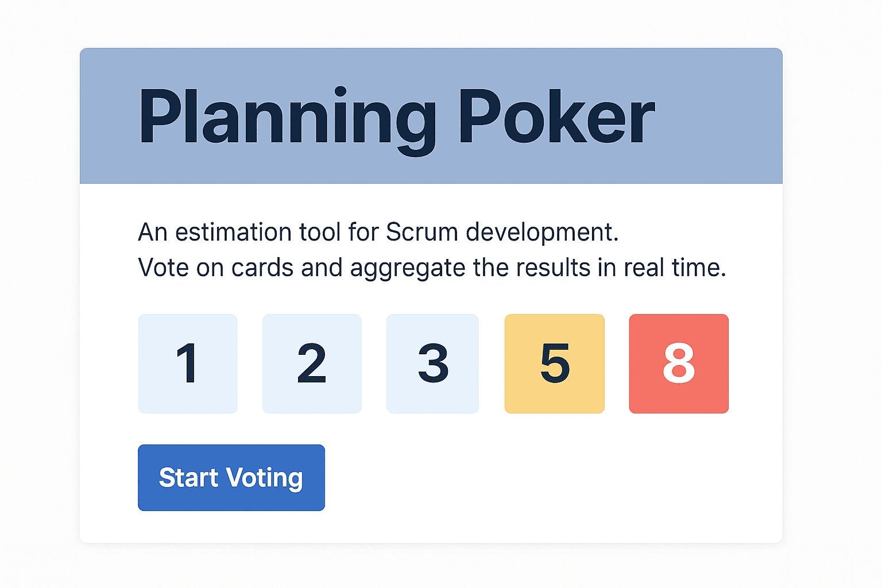
Task: Choose the card showing 3
Action: [x=432, y=363]
